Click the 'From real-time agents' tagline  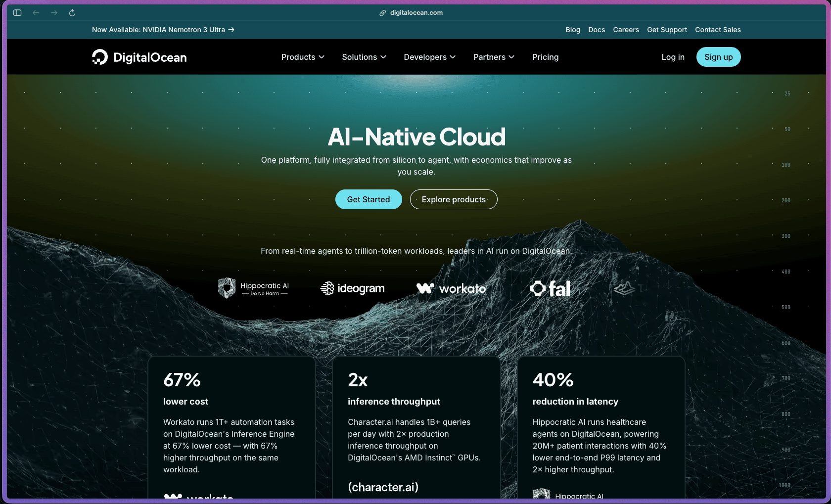(x=416, y=251)
